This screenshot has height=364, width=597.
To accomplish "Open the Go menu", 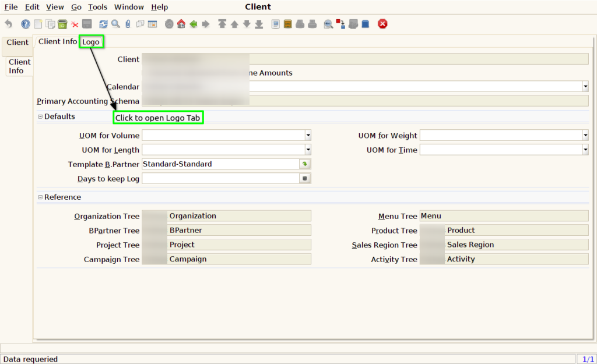I will pos(76,7).
